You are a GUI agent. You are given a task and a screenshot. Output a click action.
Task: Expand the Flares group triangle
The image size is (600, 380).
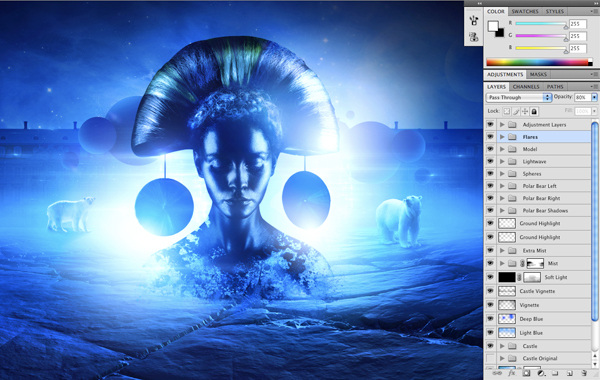click(502, 137)
